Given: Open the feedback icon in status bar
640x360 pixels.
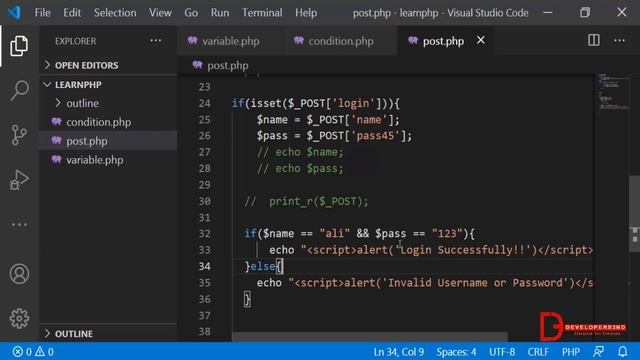Looking at the screenshot, I should [598, 352].
